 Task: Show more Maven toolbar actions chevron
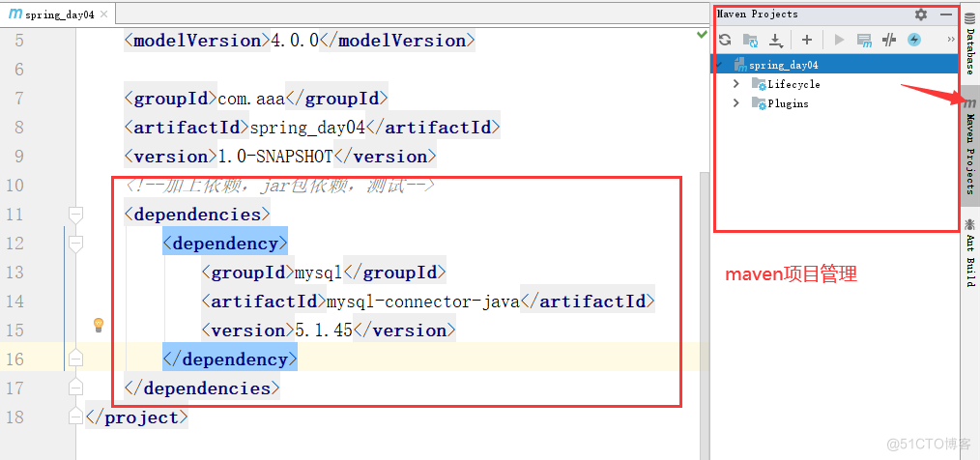(x=951, y=40)
